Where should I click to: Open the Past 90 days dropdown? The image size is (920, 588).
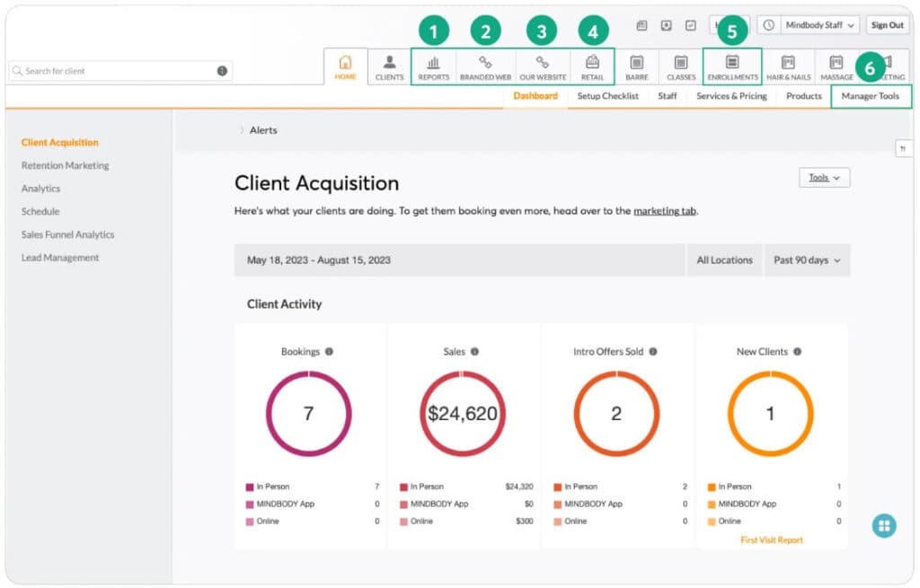(x=807, y=260)
